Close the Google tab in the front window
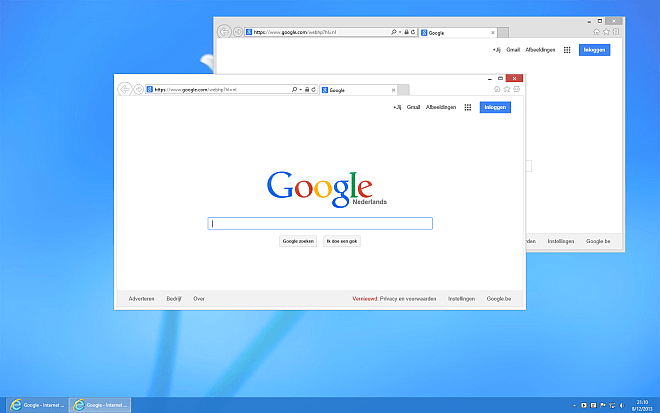Viewport: 660px width, 413px height. point(393,90)
